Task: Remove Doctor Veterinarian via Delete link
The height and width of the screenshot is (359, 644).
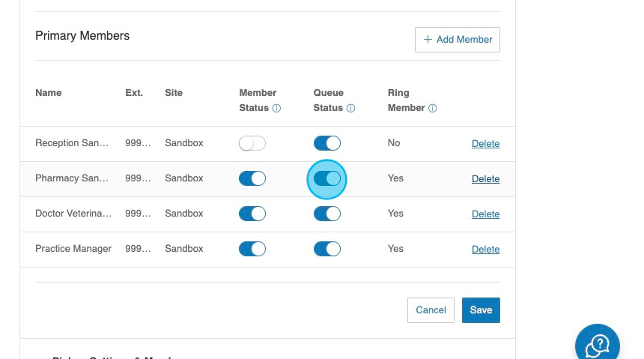Action: [x=485, y=214]
